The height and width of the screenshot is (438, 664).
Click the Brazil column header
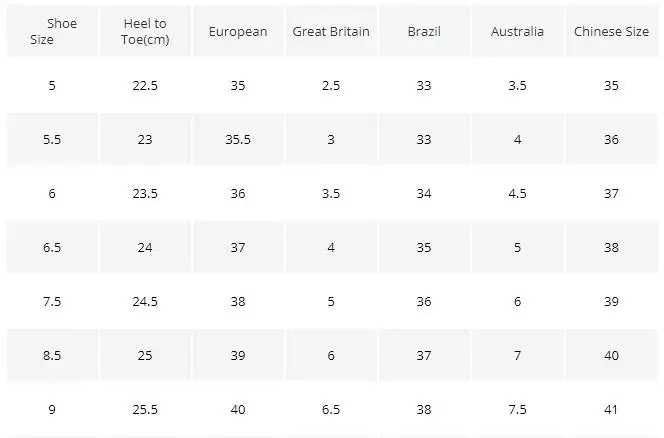(424, 32)
